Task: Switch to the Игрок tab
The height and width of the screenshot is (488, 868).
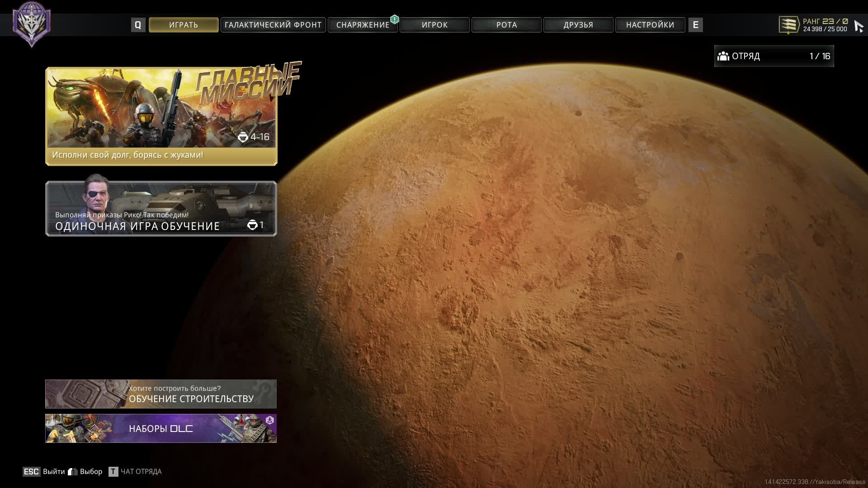Action: point(434,25)
